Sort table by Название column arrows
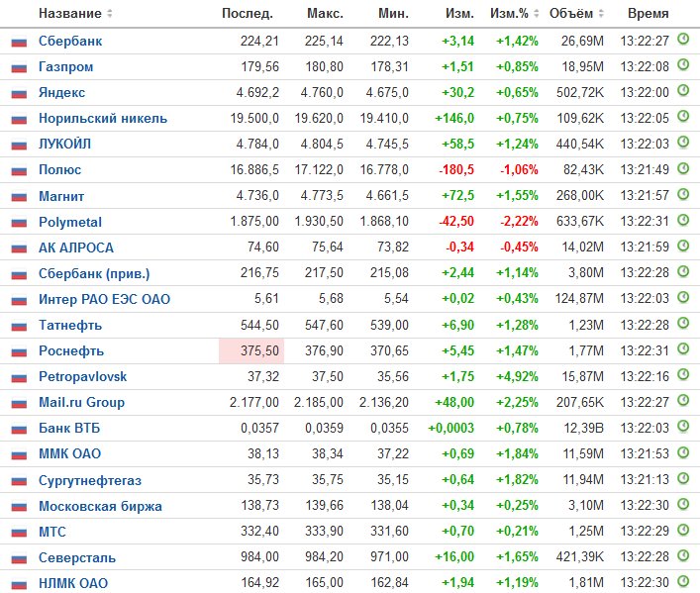 pyautogui.click(x=109, y=14)
